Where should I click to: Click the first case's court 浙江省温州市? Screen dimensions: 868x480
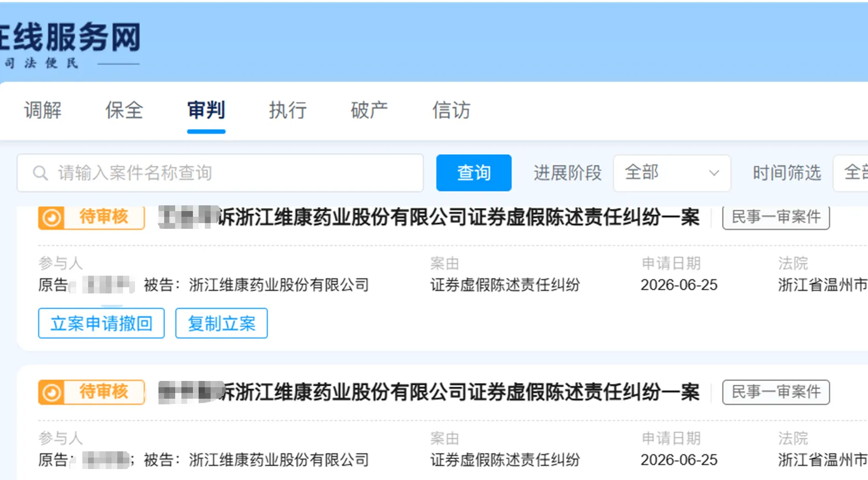(823, 285)
